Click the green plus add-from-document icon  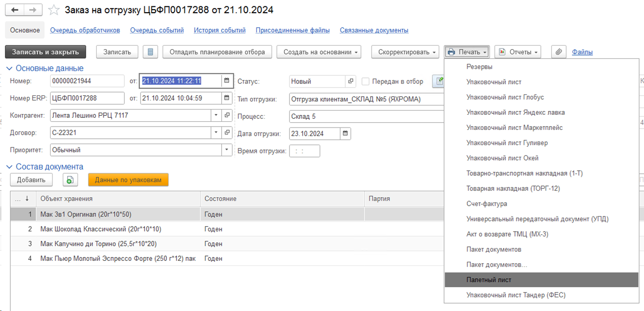(x=71, y=180)
